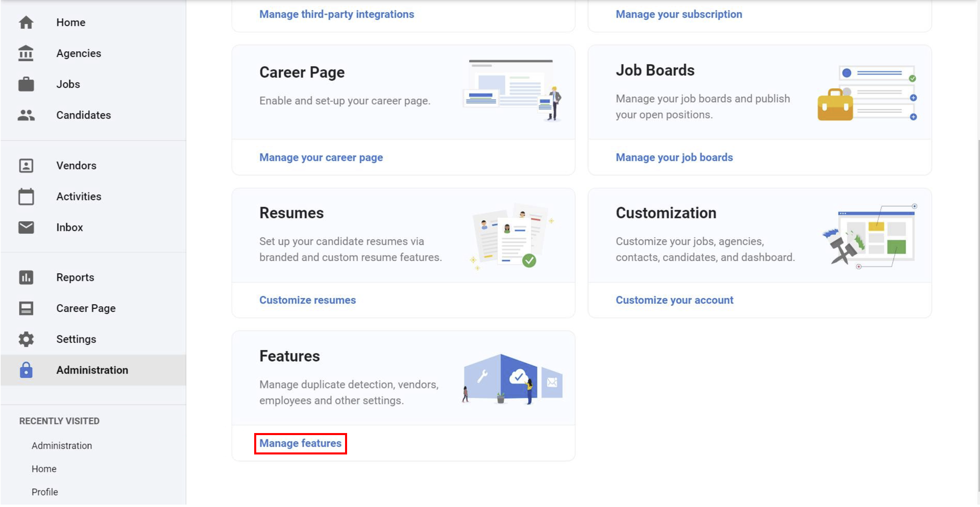Click the Inbox envelope icon

(26, 227)
